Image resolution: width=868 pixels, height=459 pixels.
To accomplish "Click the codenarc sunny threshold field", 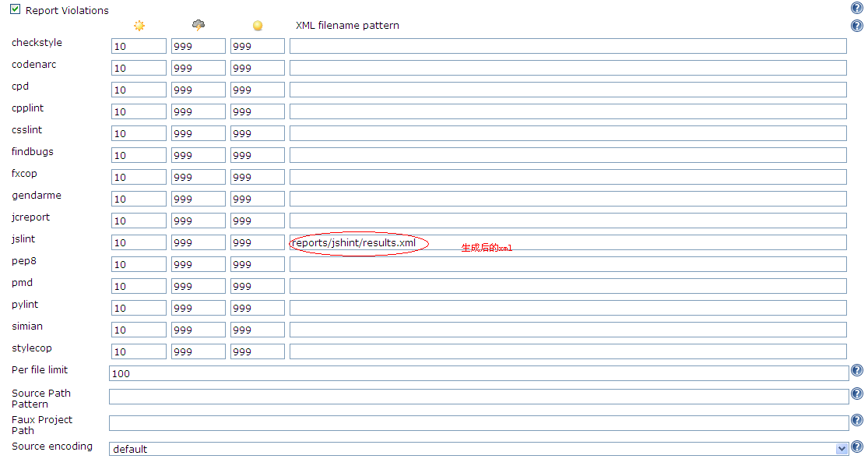I will click(x=139, y=68).
